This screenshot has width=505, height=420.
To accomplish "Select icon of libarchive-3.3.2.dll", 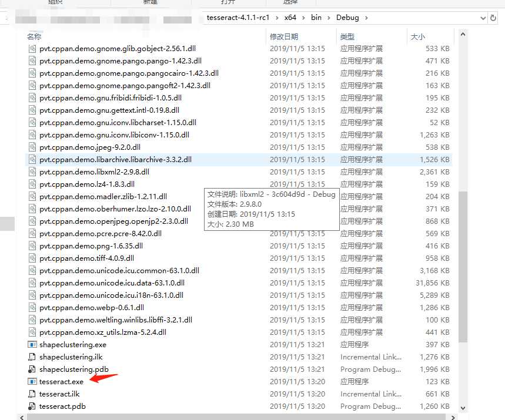I will [x=32, y=159].
